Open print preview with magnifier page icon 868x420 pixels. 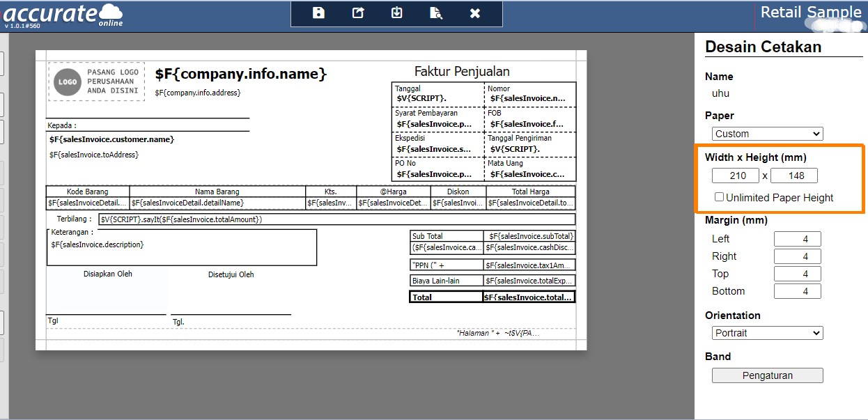(436, 13)
